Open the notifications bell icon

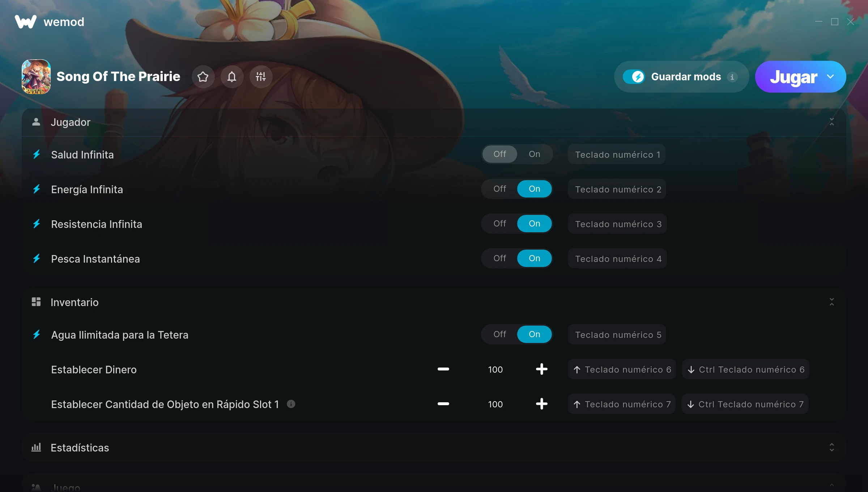tap(232, 77)
